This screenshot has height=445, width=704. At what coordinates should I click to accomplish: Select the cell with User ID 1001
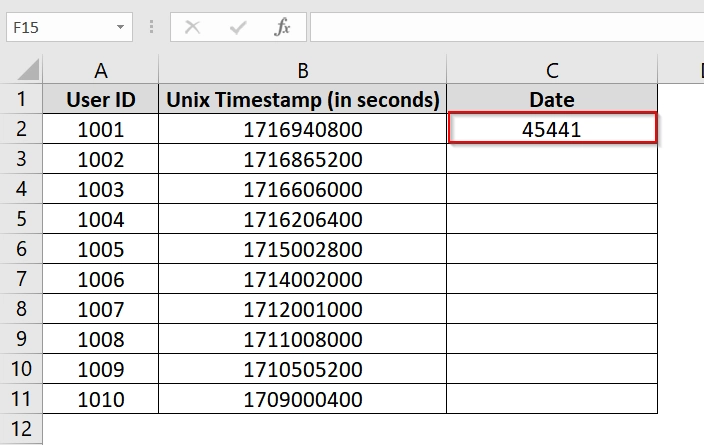[101, 129]
